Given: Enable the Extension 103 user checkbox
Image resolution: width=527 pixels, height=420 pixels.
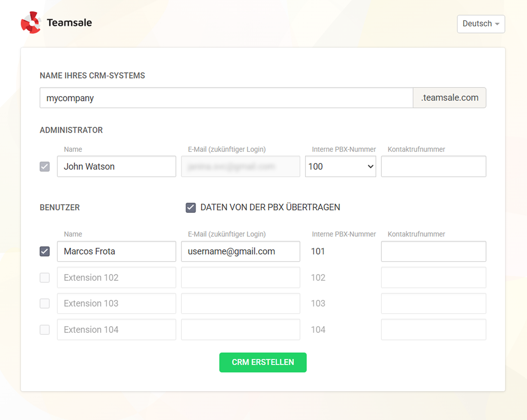Looking at the screenshot, I should pos(45,303).
